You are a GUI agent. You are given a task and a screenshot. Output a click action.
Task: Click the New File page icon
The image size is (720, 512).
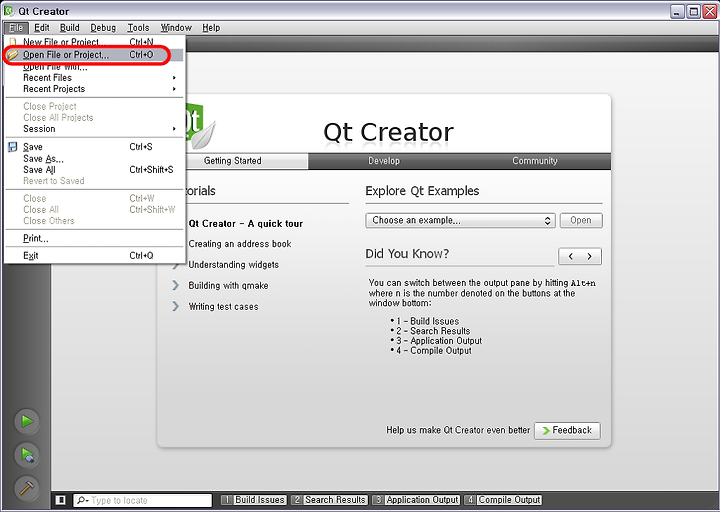(13, 42)
